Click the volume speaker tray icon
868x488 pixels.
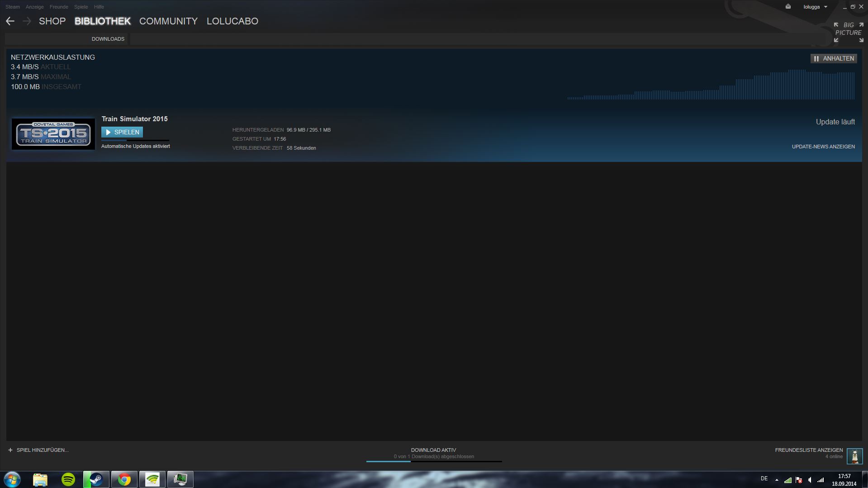pos(810,480)
